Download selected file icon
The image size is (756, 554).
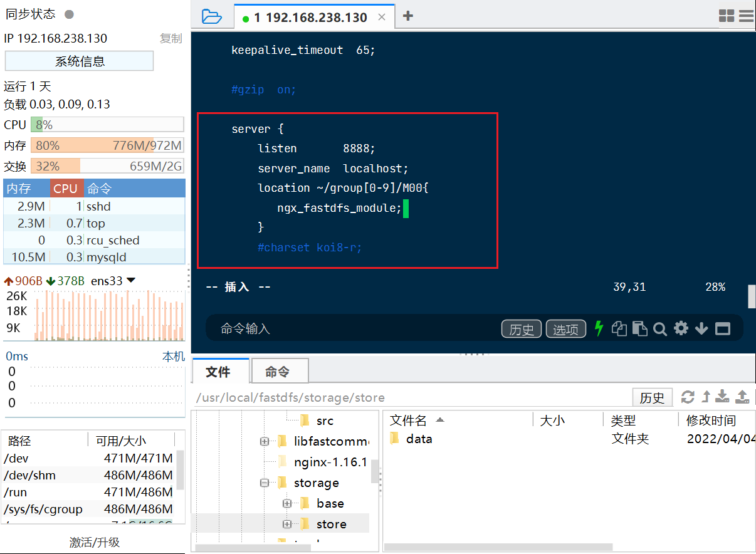click(723, 397)
